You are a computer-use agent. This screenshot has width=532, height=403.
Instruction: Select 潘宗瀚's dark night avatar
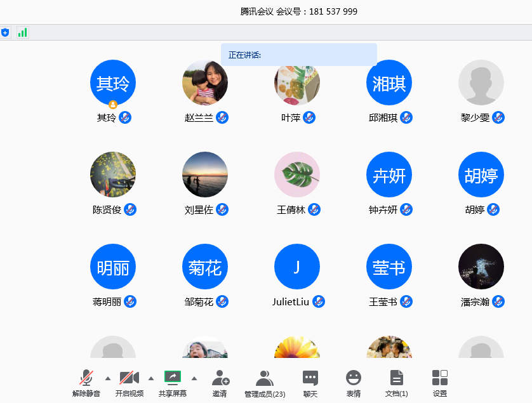pyautogui.click(x=481, y=267)
